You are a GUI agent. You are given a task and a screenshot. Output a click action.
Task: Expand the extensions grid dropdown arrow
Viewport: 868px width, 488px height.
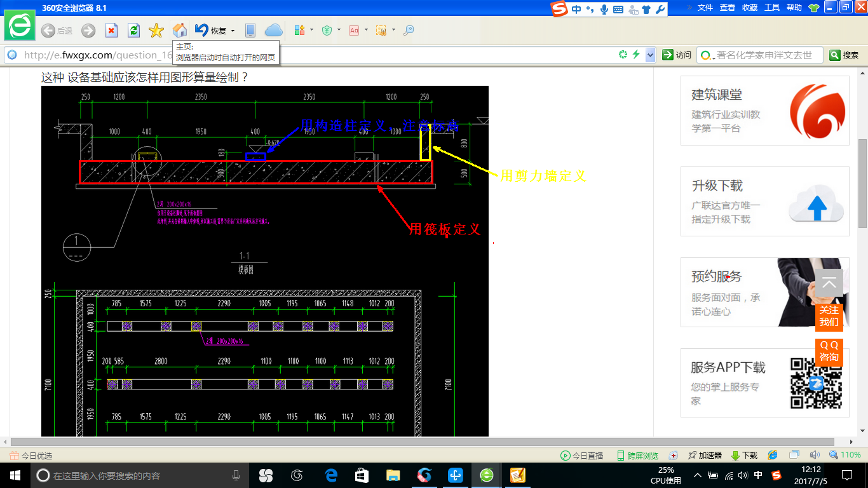pos(312,30)
